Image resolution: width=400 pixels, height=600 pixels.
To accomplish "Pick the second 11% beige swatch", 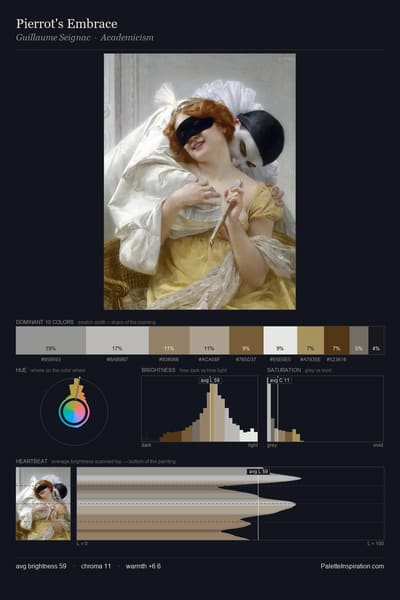I will [209, 340].
